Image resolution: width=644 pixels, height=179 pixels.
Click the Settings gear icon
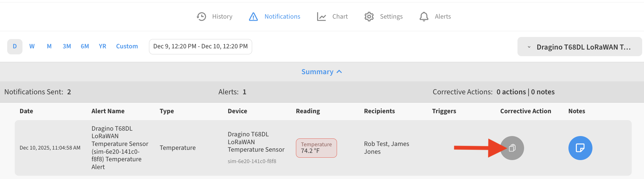click(x=369, y=17)
